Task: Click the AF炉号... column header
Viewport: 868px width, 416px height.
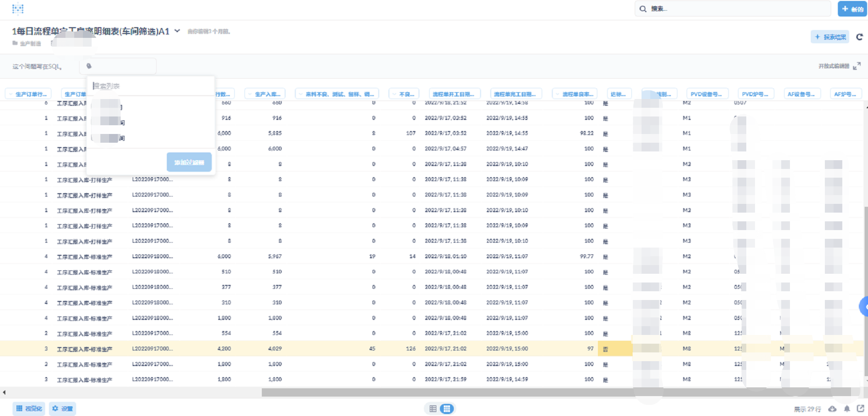Action: (x=845, y=94)
